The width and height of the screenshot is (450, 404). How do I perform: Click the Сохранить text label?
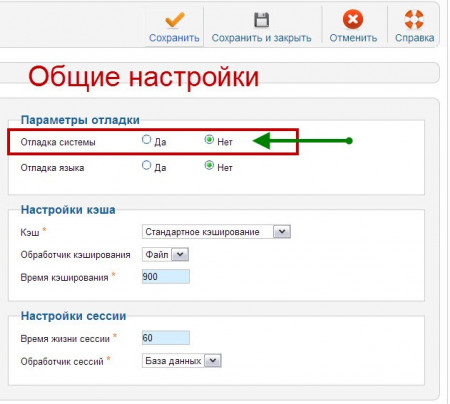[174, 38]
